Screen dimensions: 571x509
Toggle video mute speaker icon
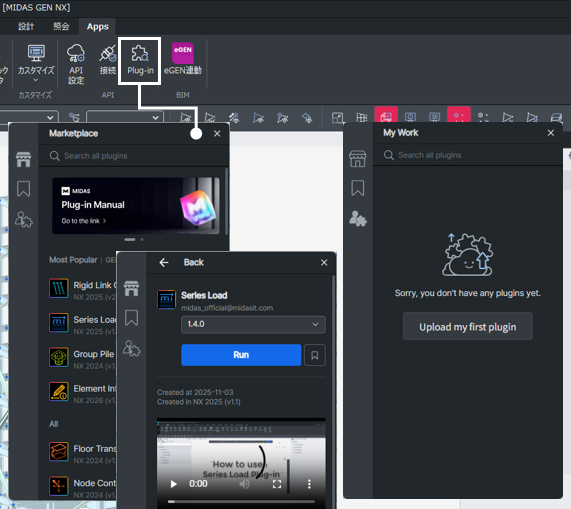(245, 484)
